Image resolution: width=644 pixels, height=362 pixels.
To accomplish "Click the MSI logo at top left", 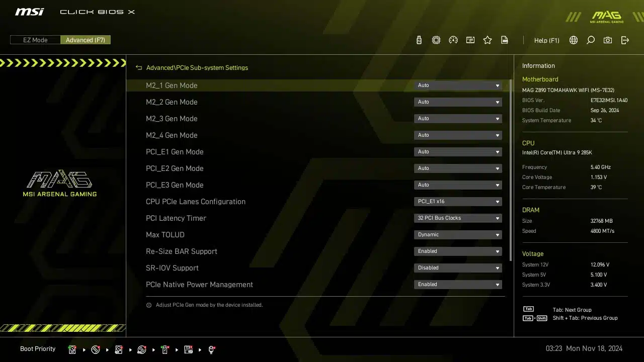I will point(29,12).
